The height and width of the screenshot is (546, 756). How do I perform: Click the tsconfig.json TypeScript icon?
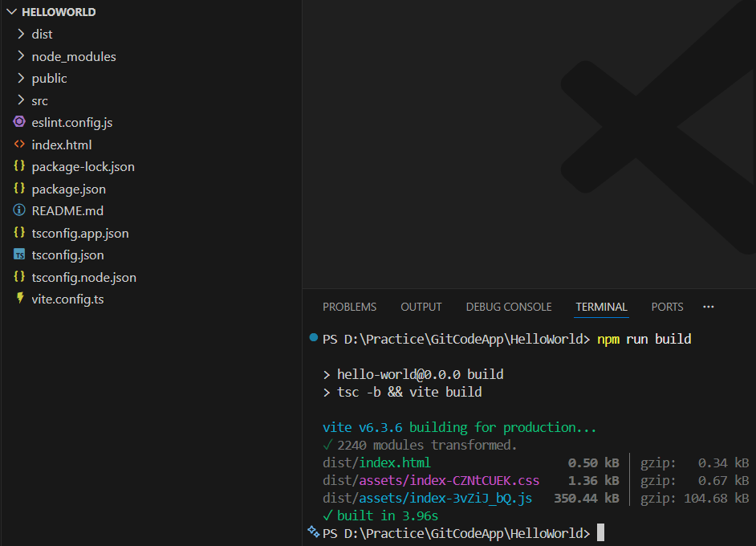[19, 255]
